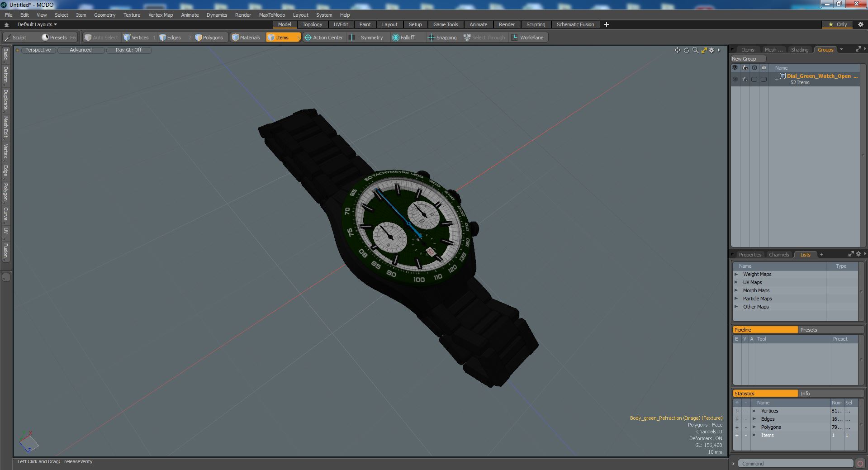The image size is (868, 470).
Task: Switch to the Game Tools layout tab
Action: pos(446,24)
